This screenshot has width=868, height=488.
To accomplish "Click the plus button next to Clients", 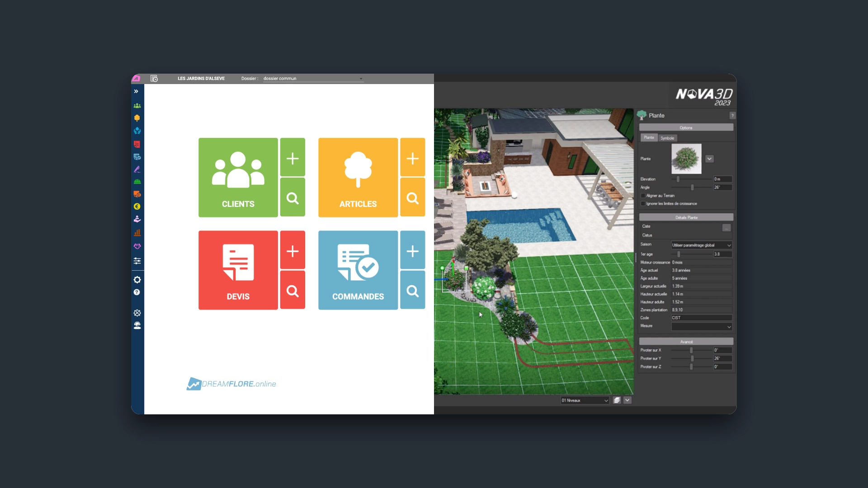I will point(292,158).
